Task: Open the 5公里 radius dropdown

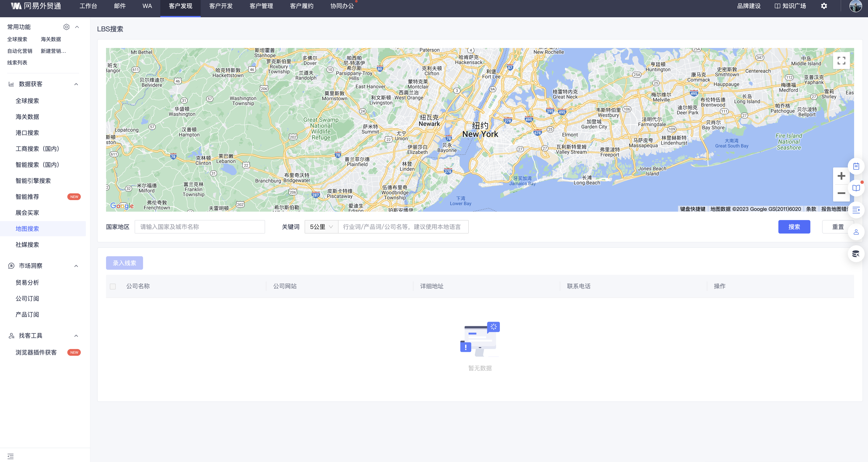Action: 321,227
